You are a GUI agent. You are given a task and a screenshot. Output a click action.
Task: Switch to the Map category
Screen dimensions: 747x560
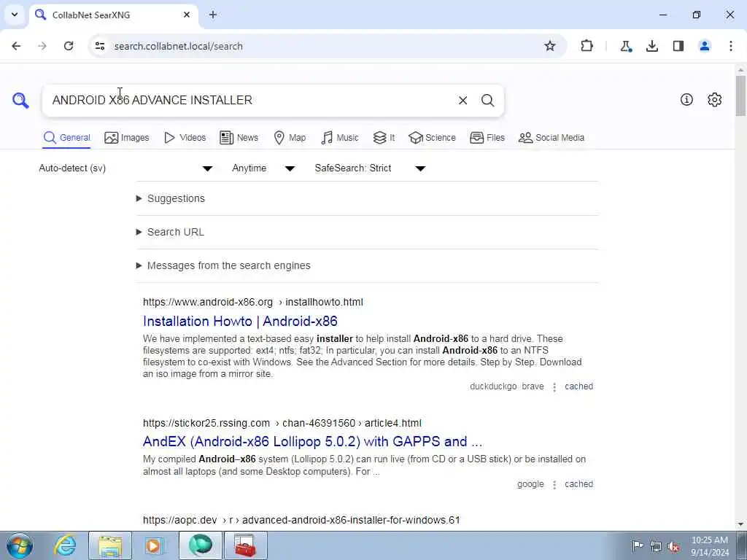tap(290, 138)
